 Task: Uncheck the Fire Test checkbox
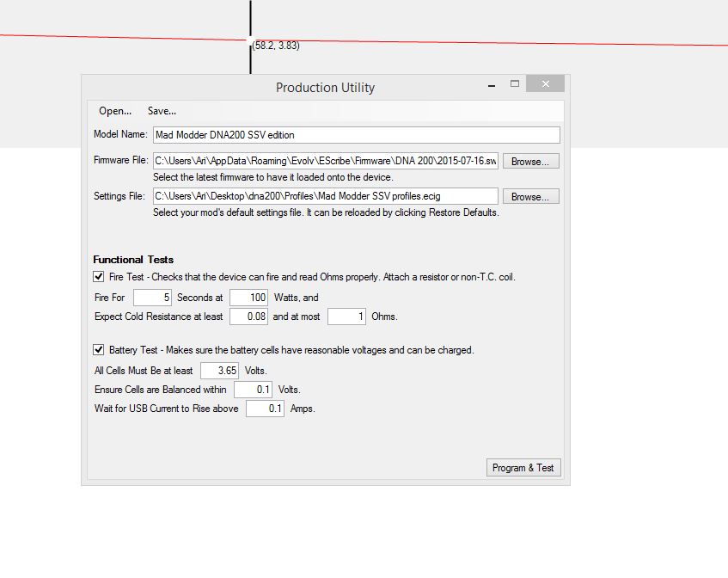click(99, 277)
